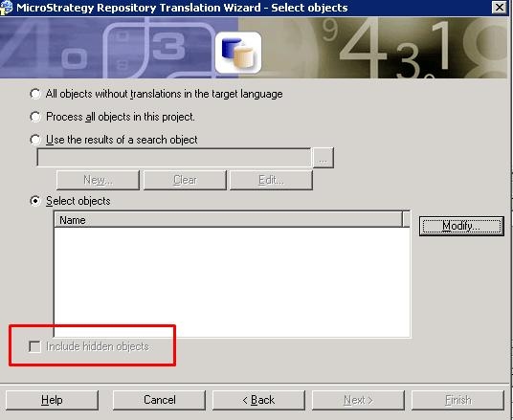Screen dimensions: 513x420
Task: Close the Translation Wizard window
Action: tap(500, 7)
